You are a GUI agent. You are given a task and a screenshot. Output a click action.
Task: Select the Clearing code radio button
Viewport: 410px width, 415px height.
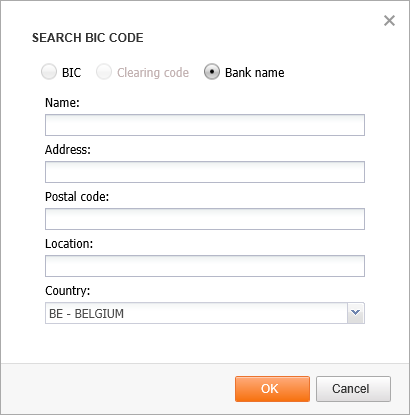click(104, 72)
